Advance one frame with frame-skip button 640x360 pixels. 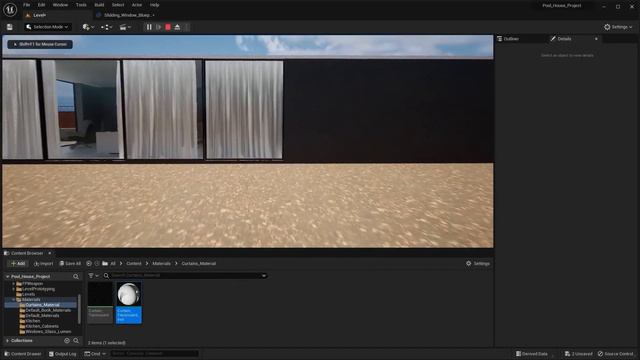pyautogui.click(x=158, y=27)
